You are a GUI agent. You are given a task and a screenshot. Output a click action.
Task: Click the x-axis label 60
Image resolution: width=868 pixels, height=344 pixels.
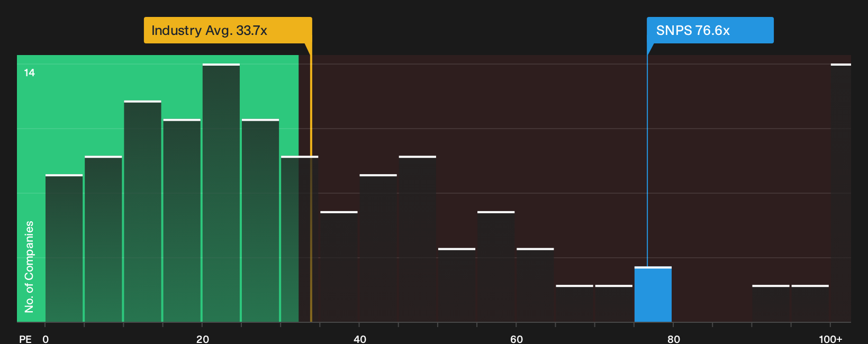tap(517, 339)
